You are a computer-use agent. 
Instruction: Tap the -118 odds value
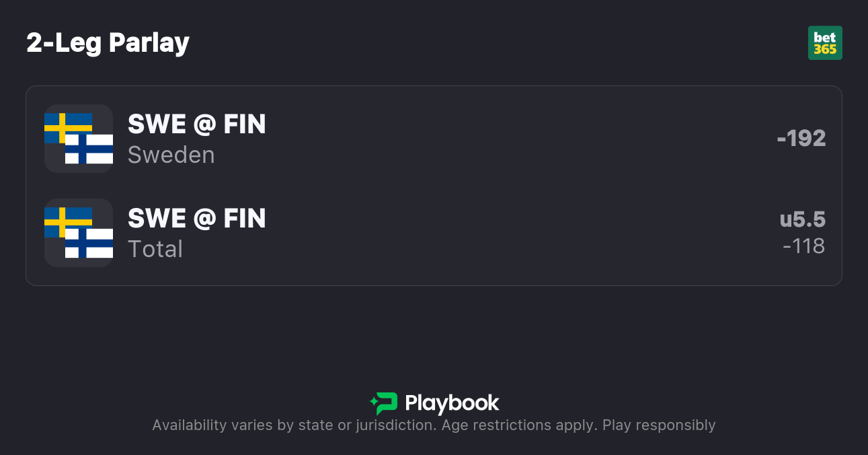point(804,246)
